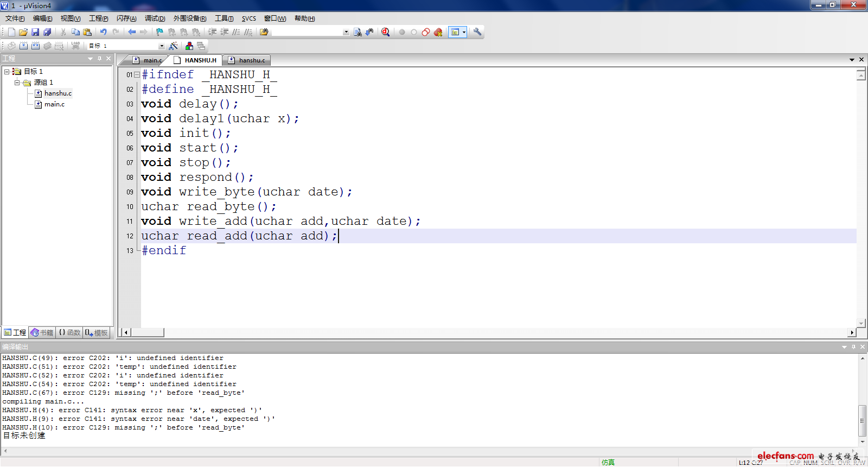Rebuild all target files

[x=35, y=46]
